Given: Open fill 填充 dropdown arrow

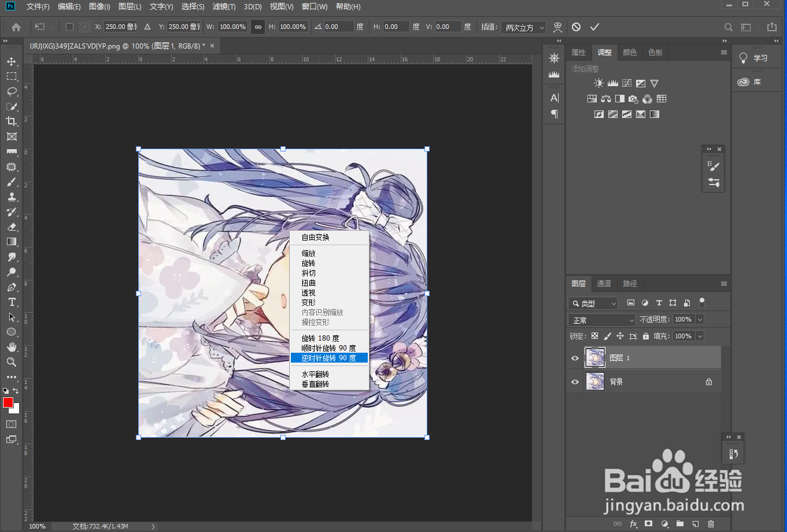Looking at the screenshot, I should tap(700, 336).
